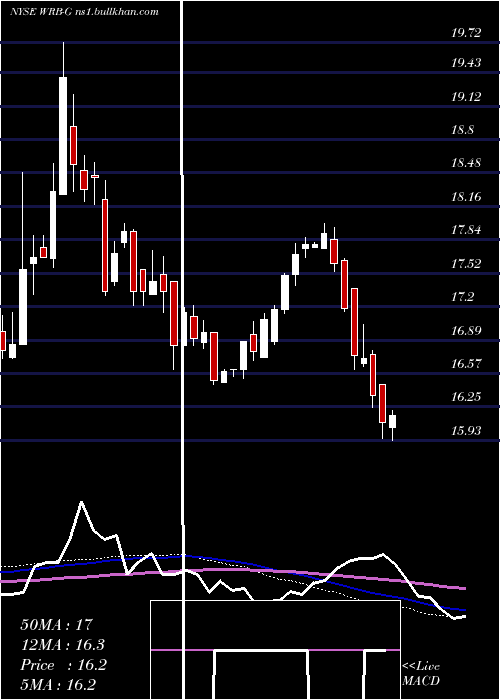Select the 15.93 price axis label
500x700 pixels.
tap(466, 431)
